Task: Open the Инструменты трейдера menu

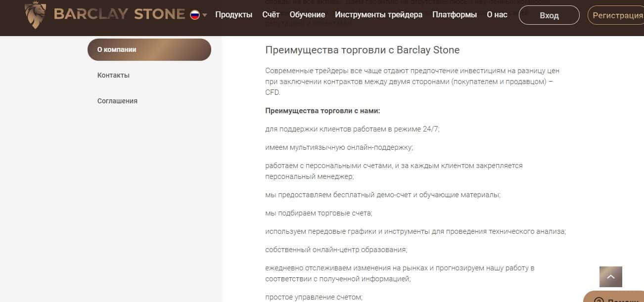Action: pos(379,15)
